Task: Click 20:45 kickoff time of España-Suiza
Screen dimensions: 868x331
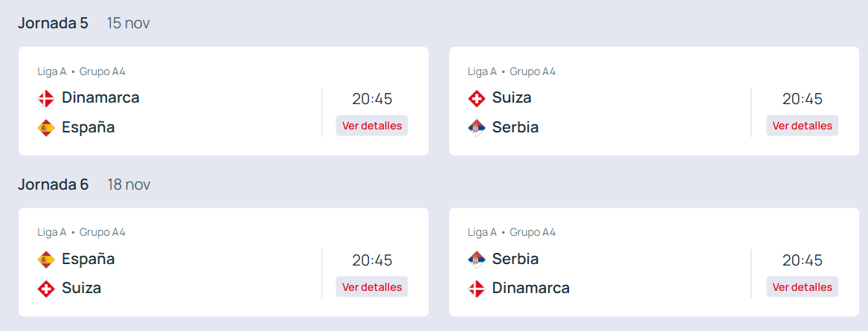Action: tap(372, 260)
